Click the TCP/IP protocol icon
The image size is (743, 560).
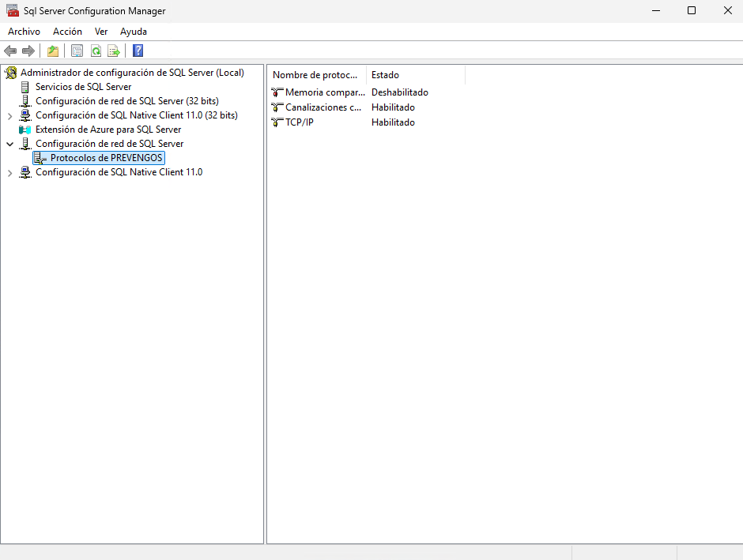(x=277, y=122)
